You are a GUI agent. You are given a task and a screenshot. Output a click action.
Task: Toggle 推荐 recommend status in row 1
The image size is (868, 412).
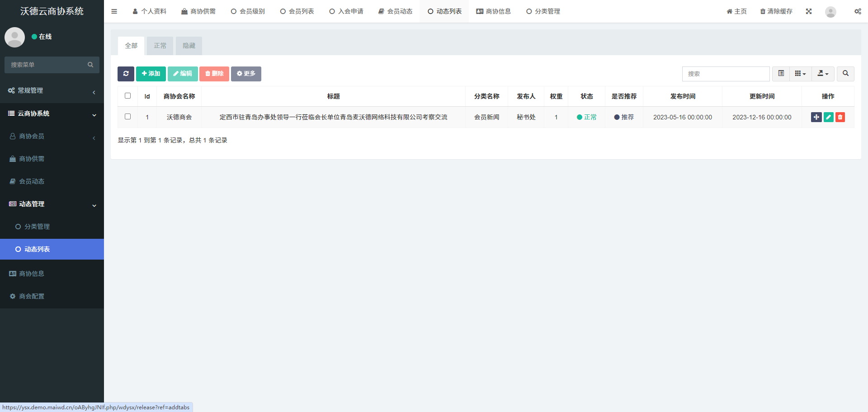point(624,117)
